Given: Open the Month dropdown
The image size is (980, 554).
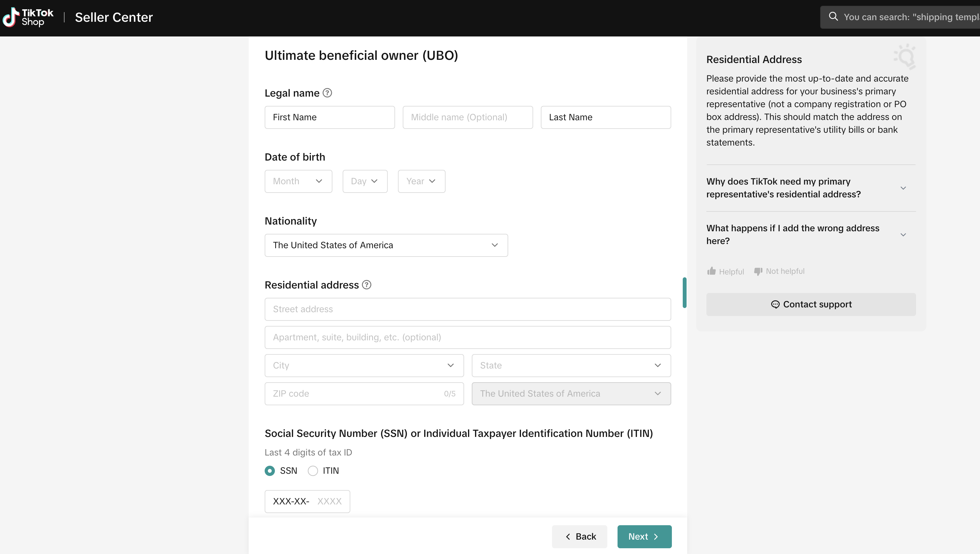Looking at the screenshot, I should [x=298, y=181].
